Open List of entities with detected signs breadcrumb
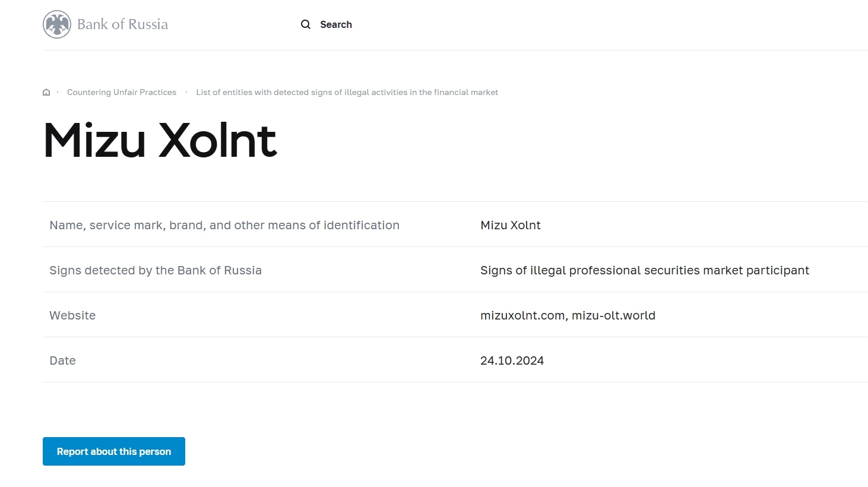The width and height of the screenshot is (868, 487). pos(347,92)
